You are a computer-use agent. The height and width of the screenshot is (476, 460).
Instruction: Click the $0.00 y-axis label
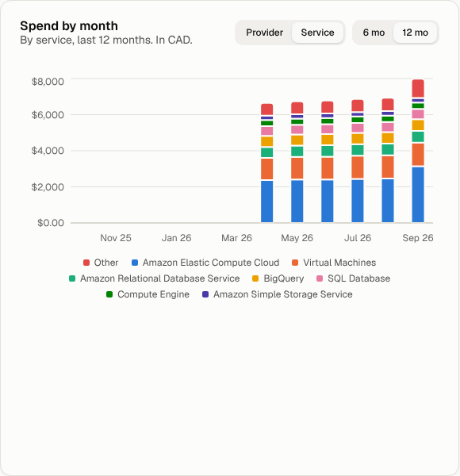point(51,223)
